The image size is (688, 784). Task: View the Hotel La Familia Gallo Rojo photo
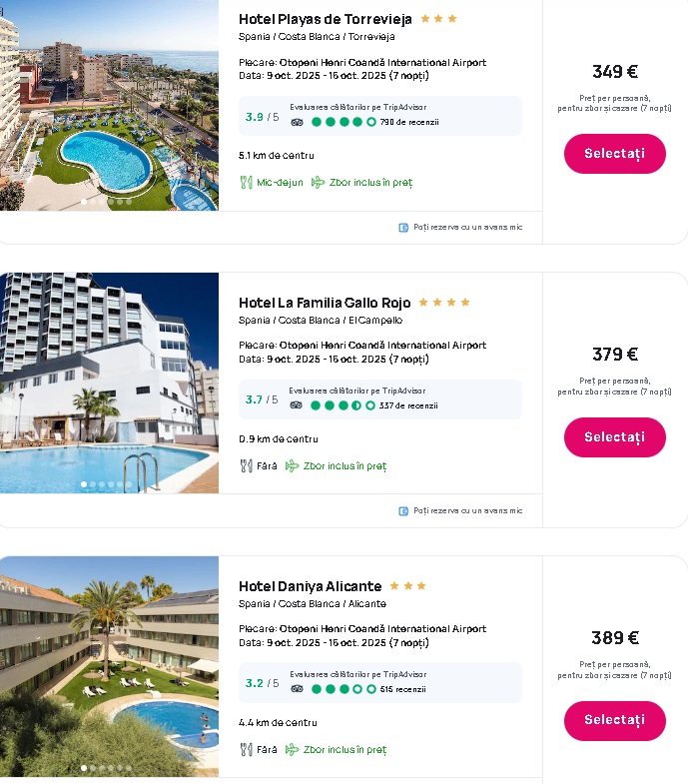tap(109, 383)
